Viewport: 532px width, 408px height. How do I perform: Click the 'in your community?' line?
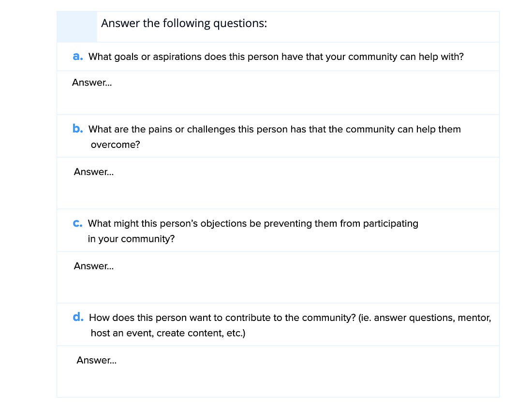point(131,239)
